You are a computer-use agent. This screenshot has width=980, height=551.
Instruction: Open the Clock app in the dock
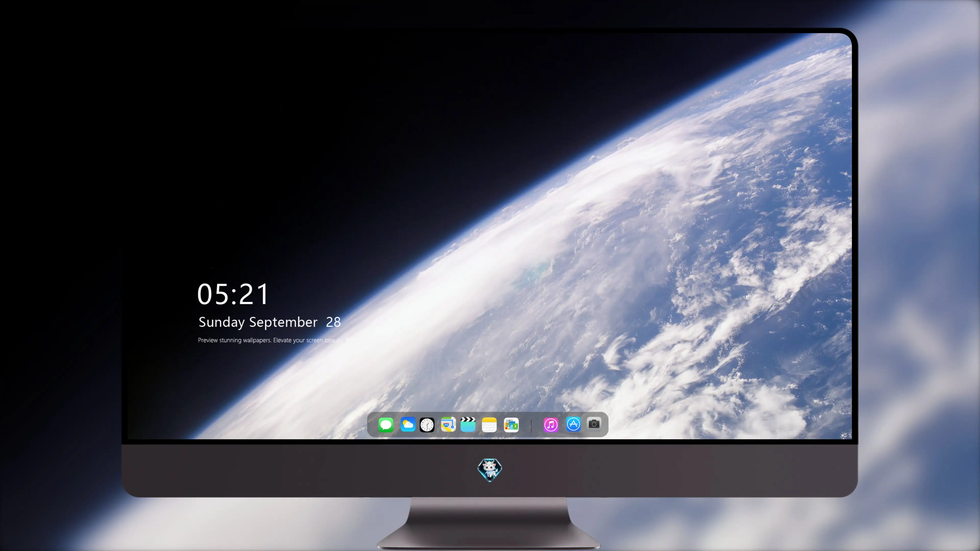(x=427, y=425)
